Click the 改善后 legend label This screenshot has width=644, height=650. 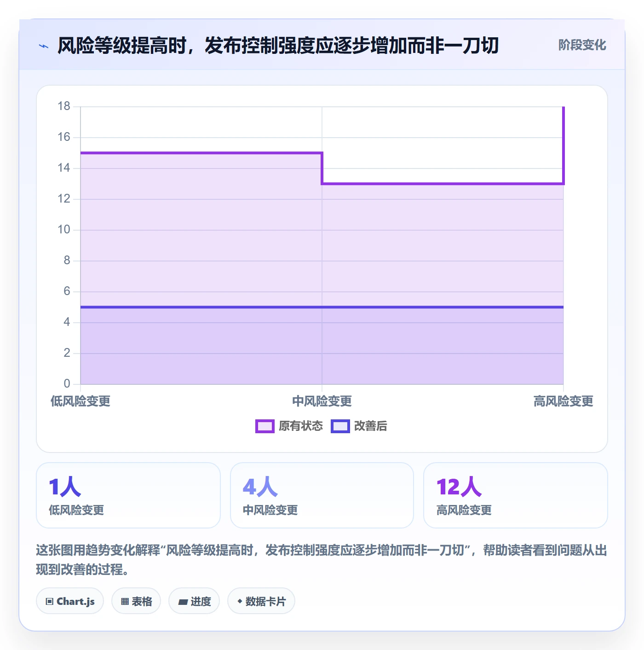[x=370, y=426]
